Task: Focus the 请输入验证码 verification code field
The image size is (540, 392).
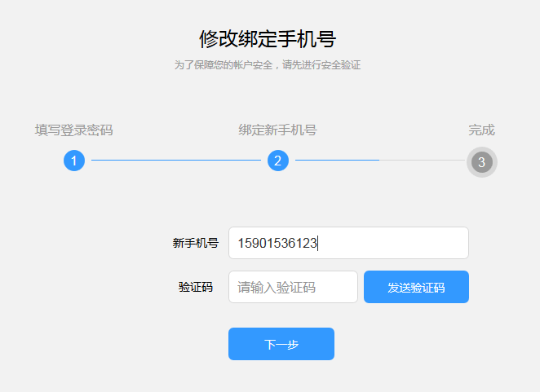Action: tap(293, 287)
